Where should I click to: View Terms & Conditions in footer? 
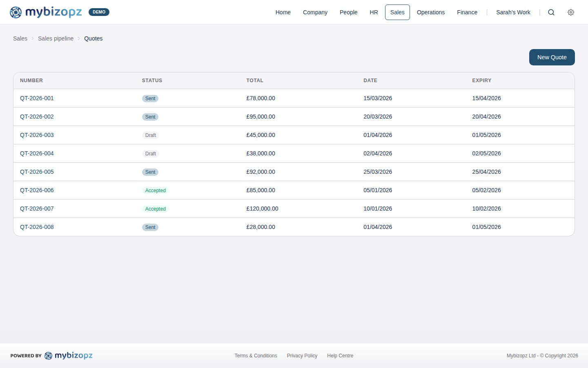pyautogui.click(x=256, y=356)
